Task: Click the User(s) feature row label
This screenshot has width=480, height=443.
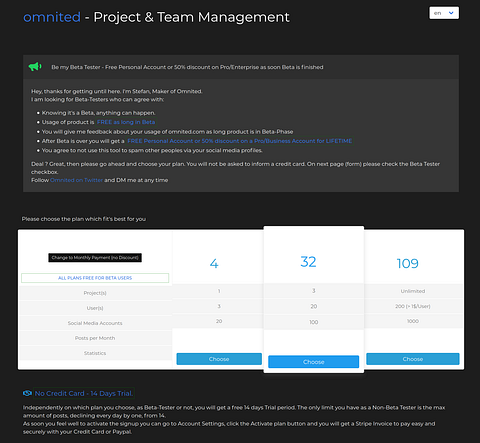Action: click(95, 308)
